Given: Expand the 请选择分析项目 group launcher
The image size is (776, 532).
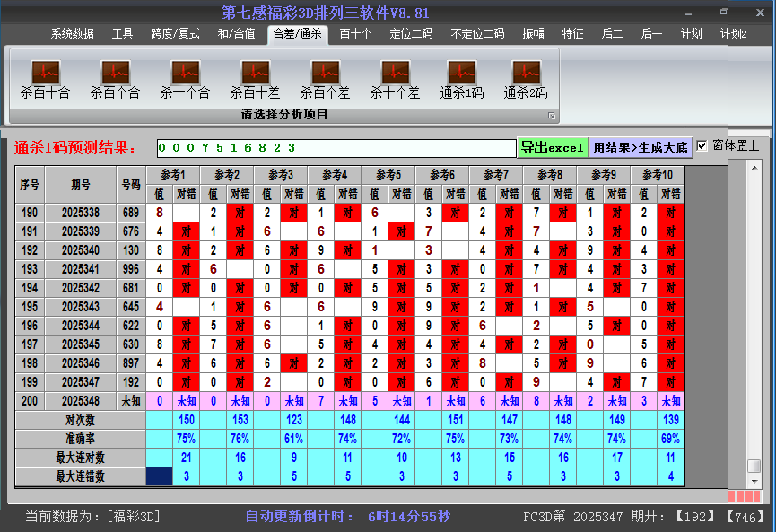Looking at the screenshot, I should (x=552, y=116).
